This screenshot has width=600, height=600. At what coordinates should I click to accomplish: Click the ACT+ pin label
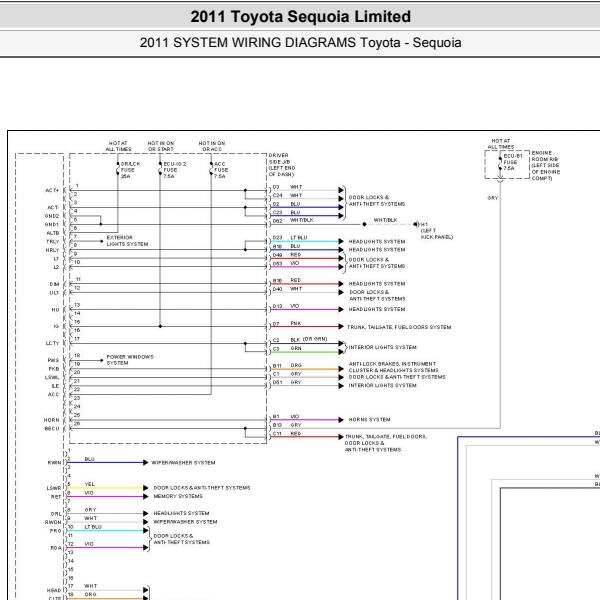pos(52,190)
